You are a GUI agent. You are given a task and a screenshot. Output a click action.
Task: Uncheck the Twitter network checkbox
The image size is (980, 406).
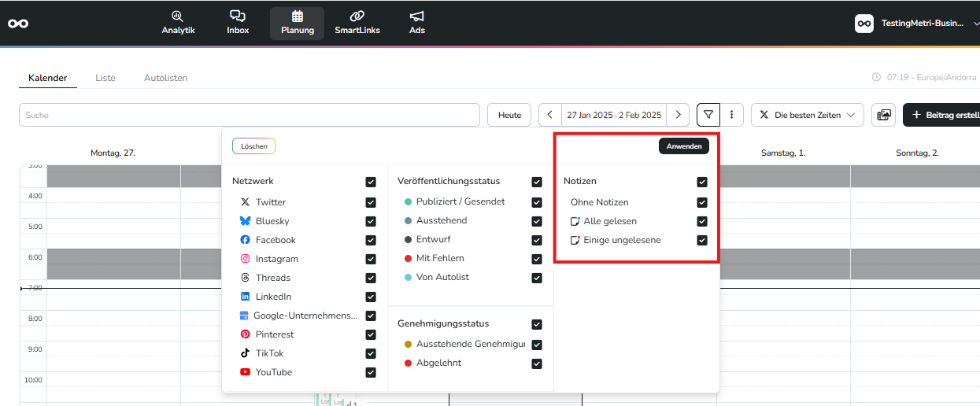371,202
